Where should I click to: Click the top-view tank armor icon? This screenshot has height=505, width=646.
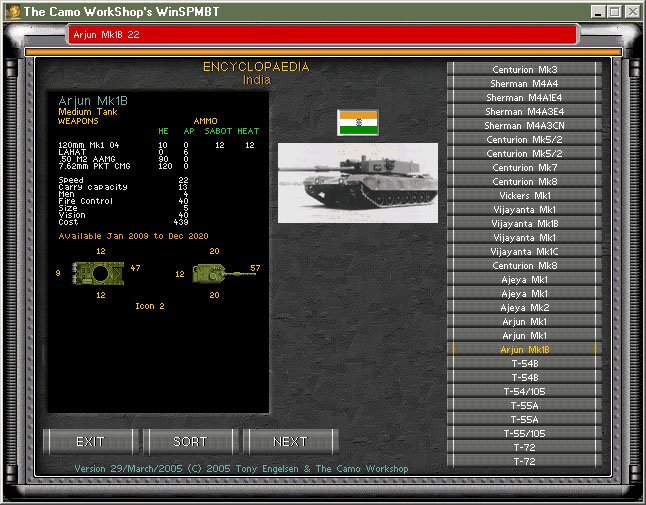98,273
